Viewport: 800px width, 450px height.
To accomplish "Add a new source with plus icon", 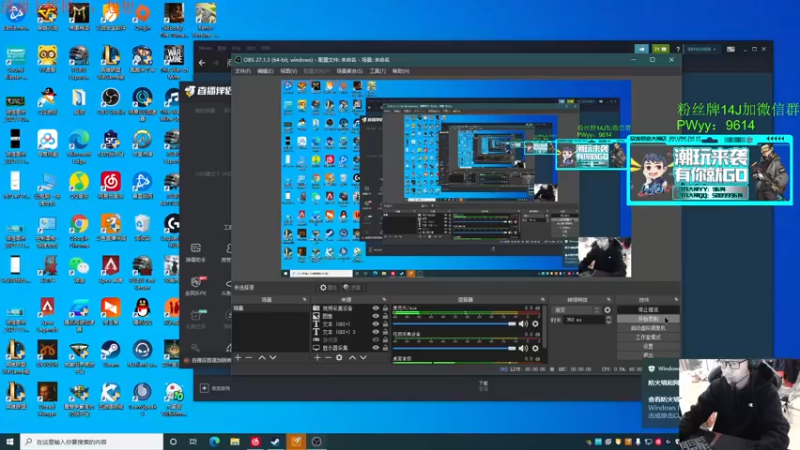I will point(317,358).
